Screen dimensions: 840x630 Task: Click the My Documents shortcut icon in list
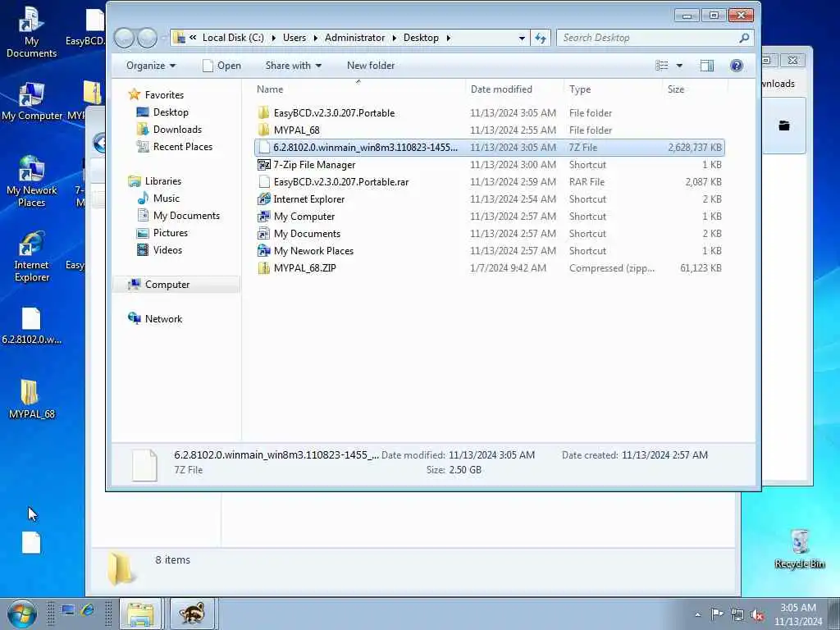pyautogui.click(x=263, y=234)
